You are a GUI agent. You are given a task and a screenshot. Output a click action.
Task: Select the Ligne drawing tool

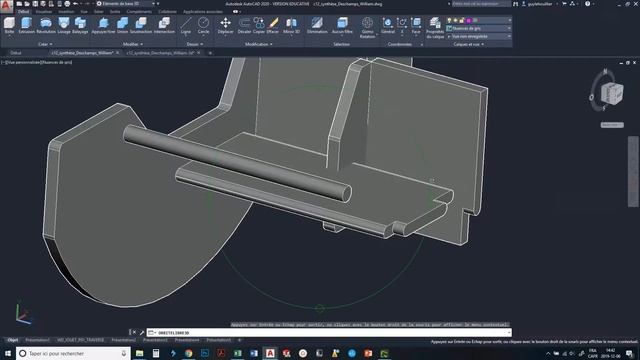pos(186,26)
